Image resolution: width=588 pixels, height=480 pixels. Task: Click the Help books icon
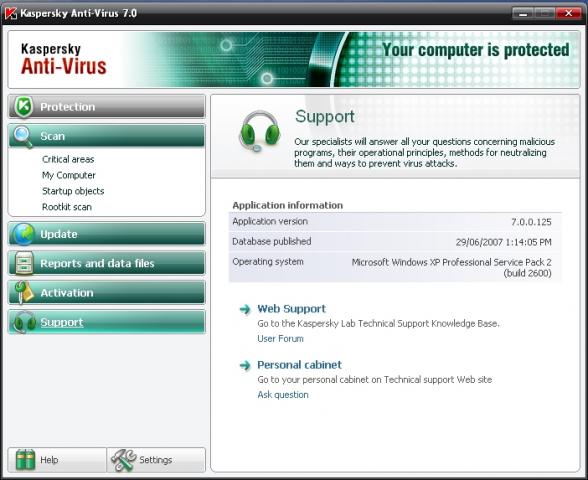pos(26,459)
